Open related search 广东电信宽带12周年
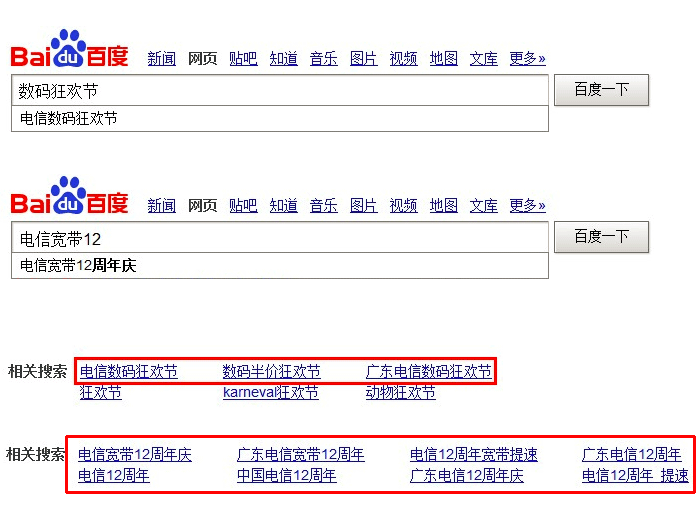697x523 pixels. pyautogui.click(x=301, y=455)
